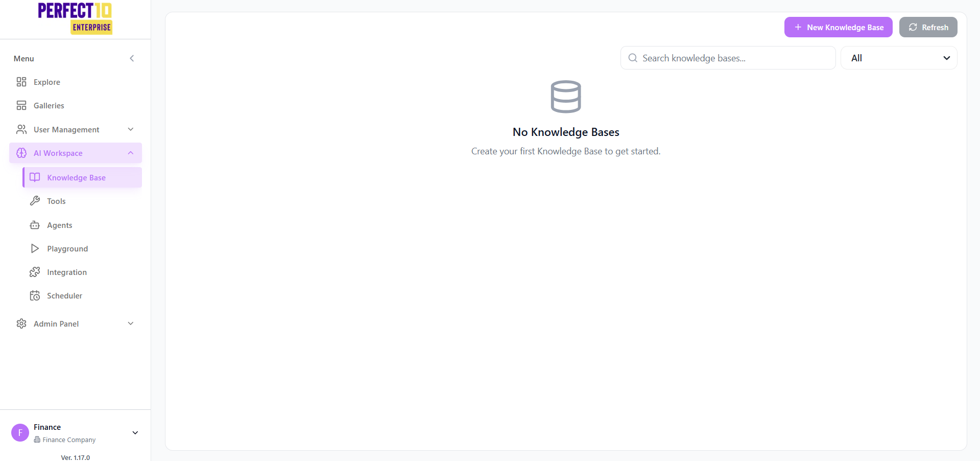Expand the Admin Panel chevron

coord(131,324)
